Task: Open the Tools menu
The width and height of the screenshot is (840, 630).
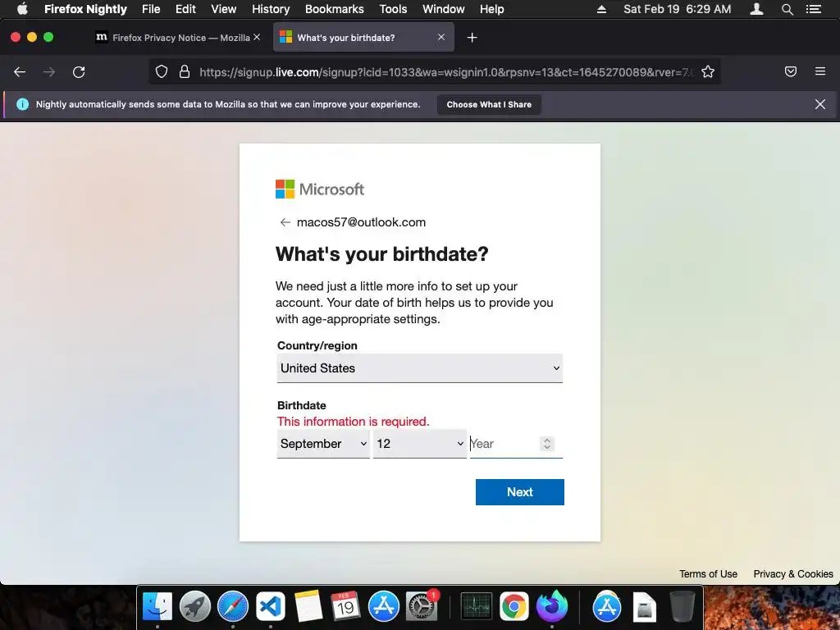Action: point(393,9)
